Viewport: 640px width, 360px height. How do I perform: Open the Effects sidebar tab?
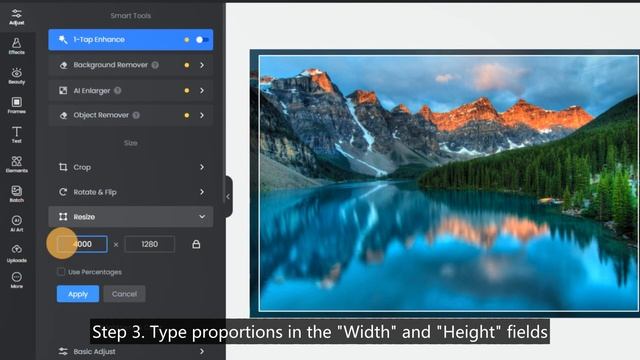pyautogui.click(x=17, y=47)
